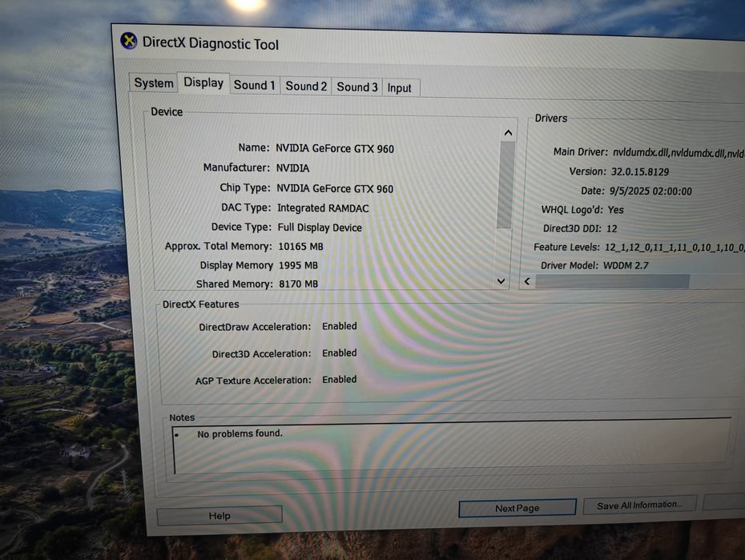This screenshot has width=745, height=560.
Task: Click the Drivers panel horizontal scrollbar thumb
Action: [x=613, y=281]
